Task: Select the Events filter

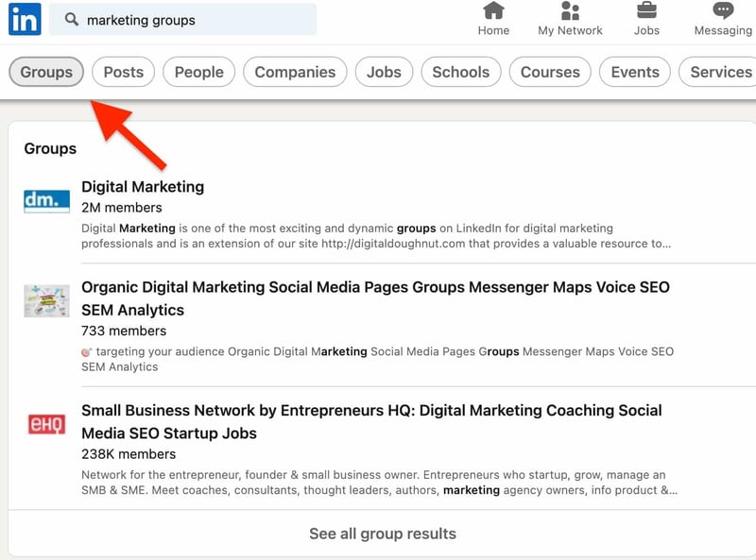Action: pos(634,72)
